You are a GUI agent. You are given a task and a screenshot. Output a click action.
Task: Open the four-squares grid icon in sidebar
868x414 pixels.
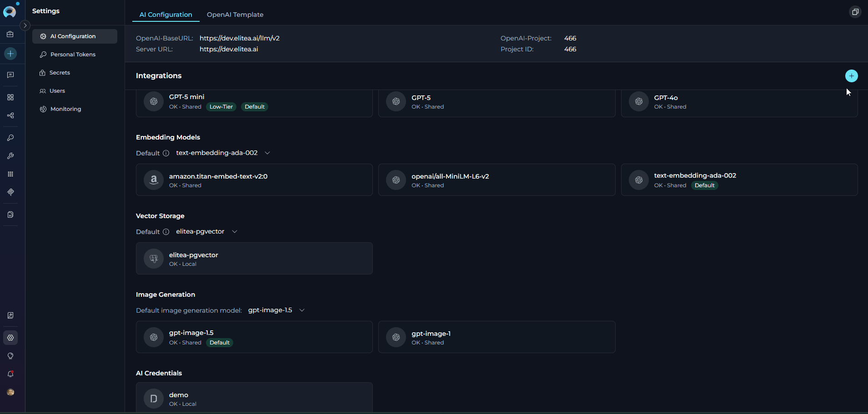[10, 97]
